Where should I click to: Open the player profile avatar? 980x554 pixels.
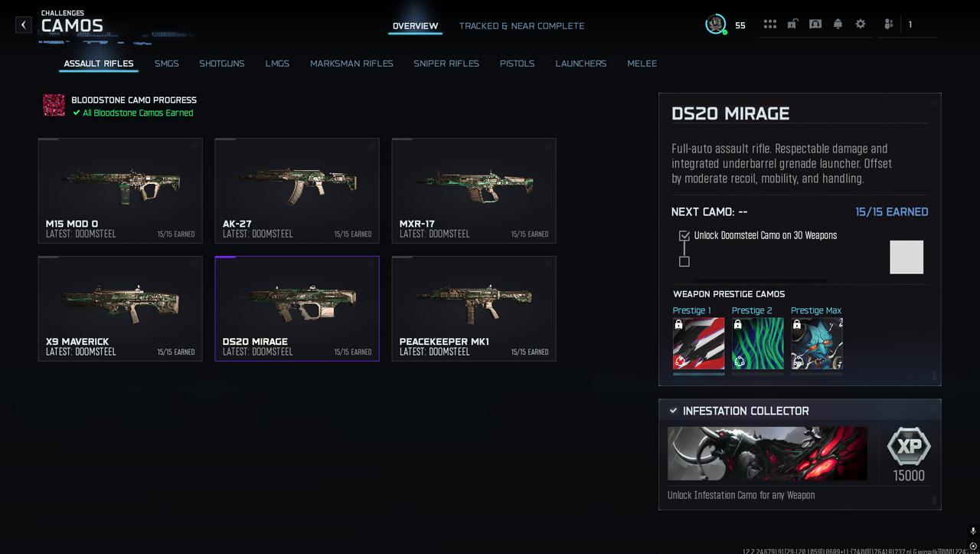coord(716,25)
